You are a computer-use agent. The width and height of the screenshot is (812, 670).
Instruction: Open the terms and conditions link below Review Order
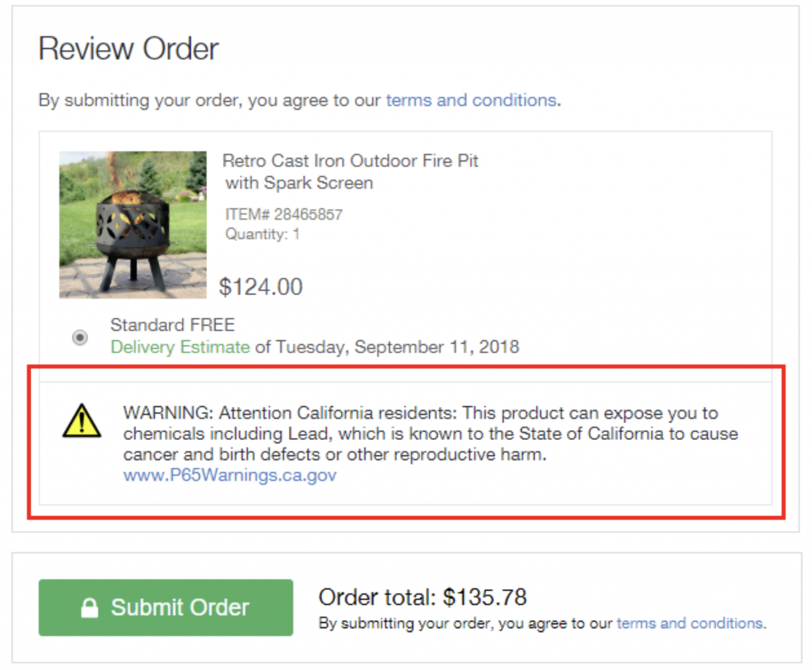click(470, 100)
